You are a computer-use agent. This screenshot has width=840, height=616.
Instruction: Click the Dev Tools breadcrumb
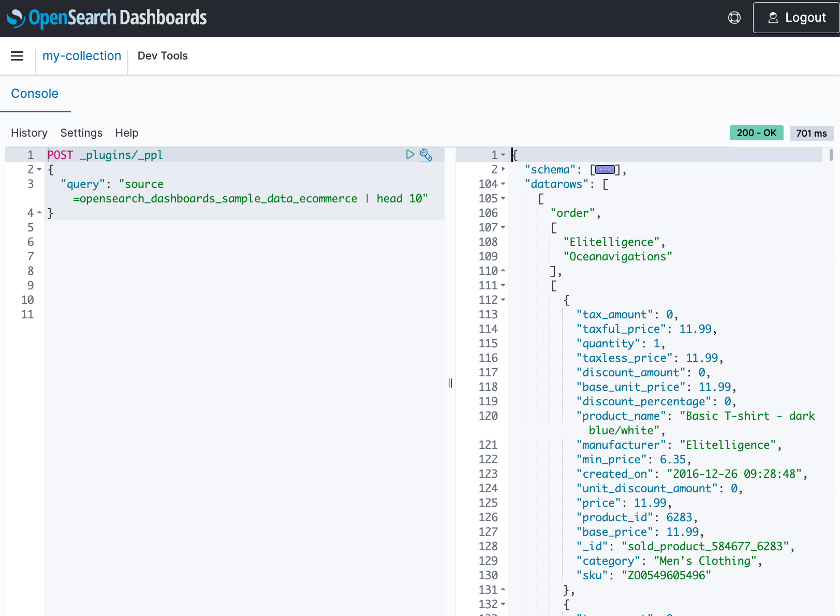click(163, 55)
